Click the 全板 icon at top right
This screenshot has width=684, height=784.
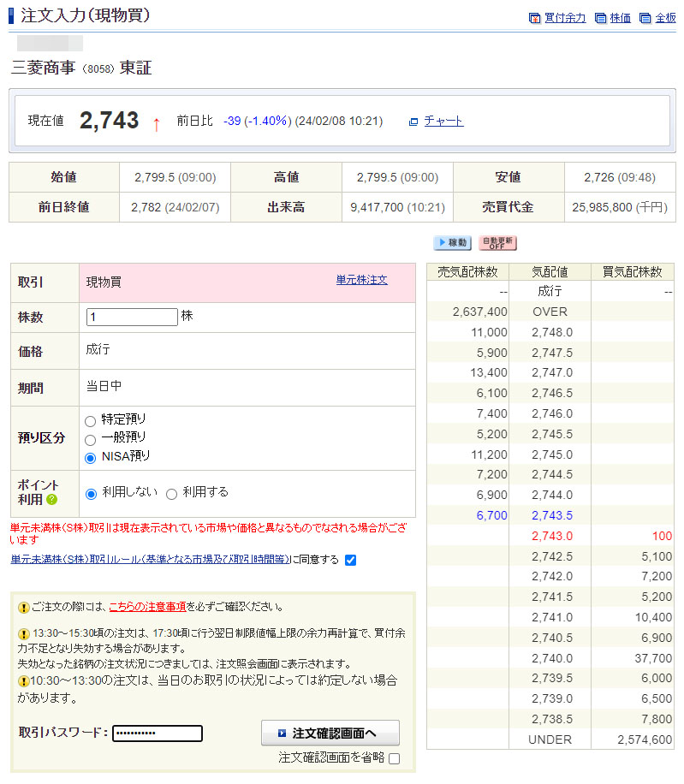645,18
